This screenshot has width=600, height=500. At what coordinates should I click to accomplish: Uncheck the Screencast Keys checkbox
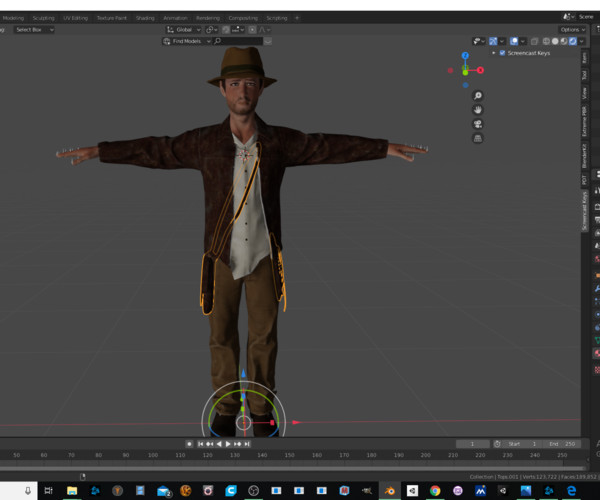coord(502,53)
